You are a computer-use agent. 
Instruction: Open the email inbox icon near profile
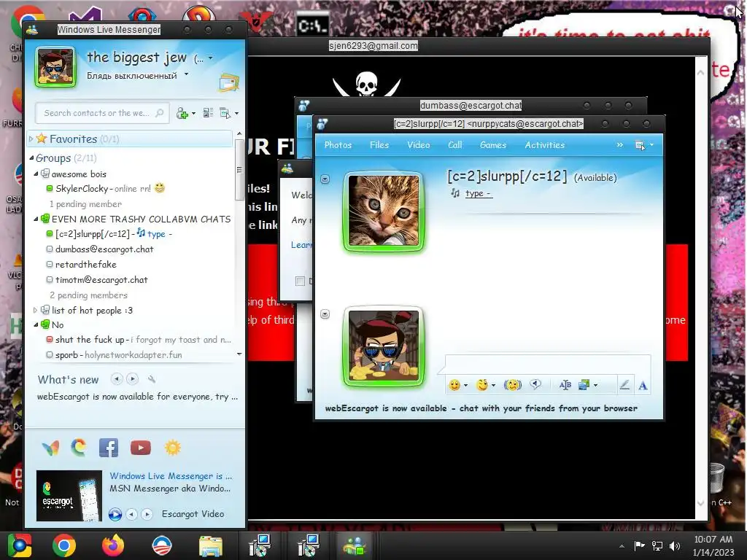228,83
